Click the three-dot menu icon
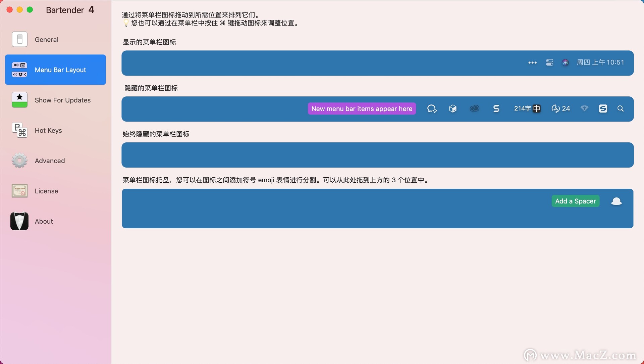The image size is (644, 364). click(532, 62)
